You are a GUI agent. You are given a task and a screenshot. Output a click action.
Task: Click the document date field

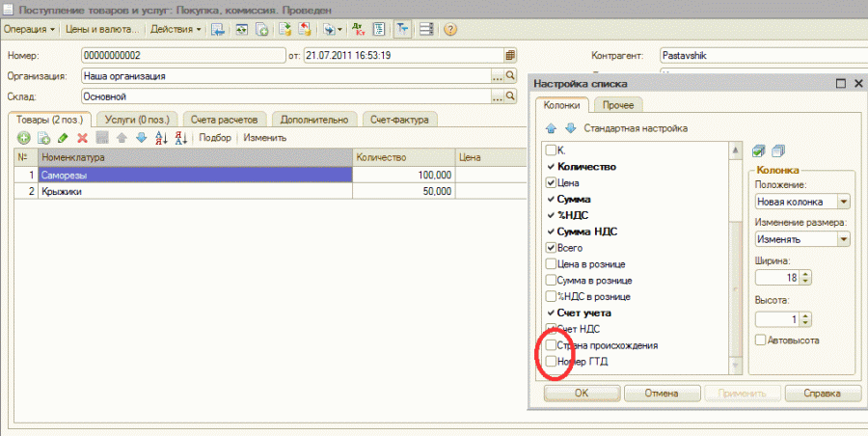pyautogui.click(x=403, y=55)
